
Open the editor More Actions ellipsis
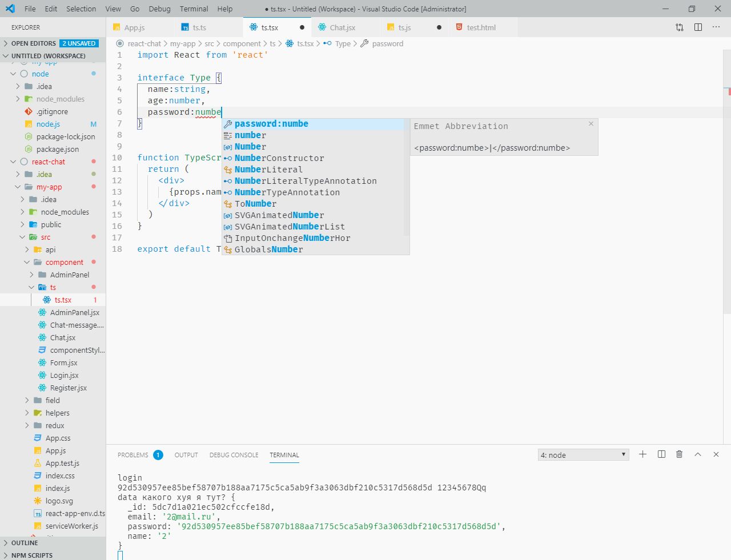click(716, 27)
